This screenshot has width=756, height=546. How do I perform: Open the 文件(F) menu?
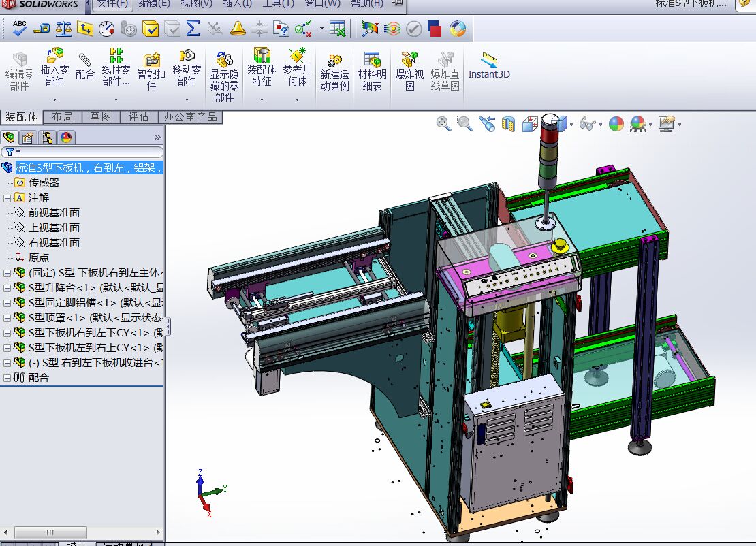click(112, 4)
